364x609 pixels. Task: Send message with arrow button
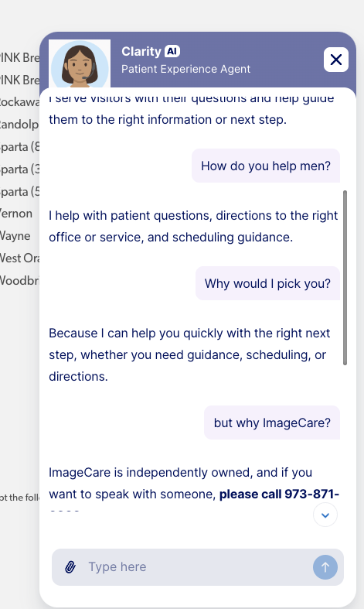[x=325, y=567]
